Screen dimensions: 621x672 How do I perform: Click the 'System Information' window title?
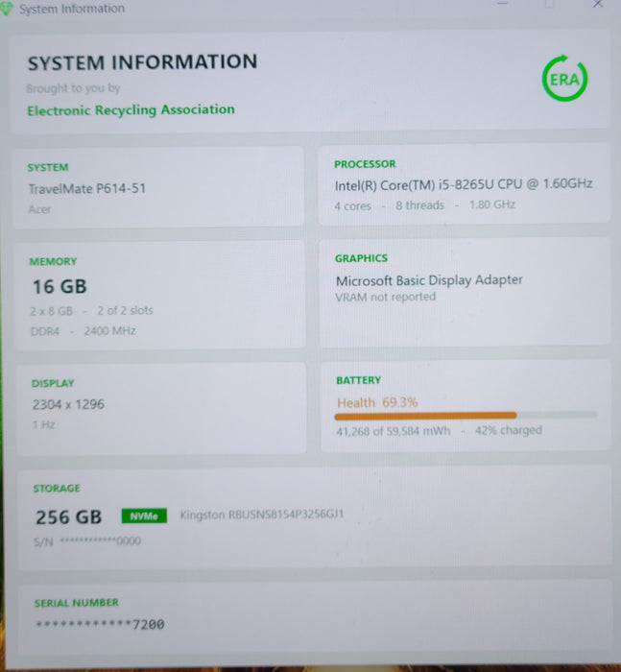(x=72, y=9)
